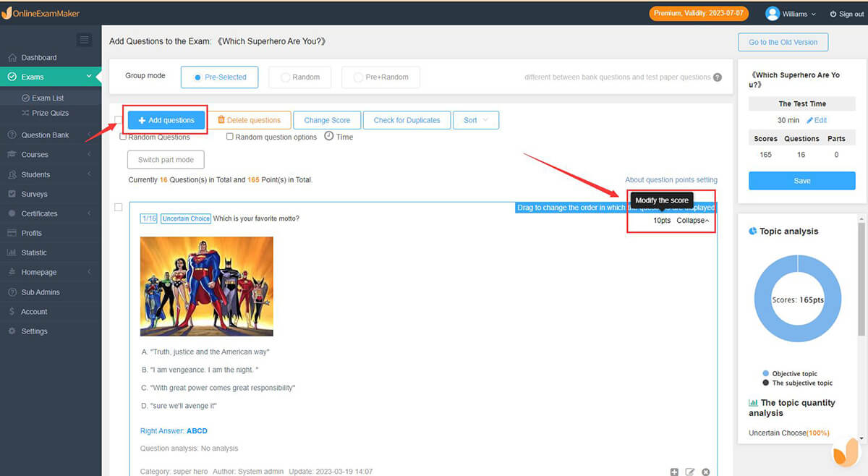Click the Delete questions button

[x=249, y=120]
